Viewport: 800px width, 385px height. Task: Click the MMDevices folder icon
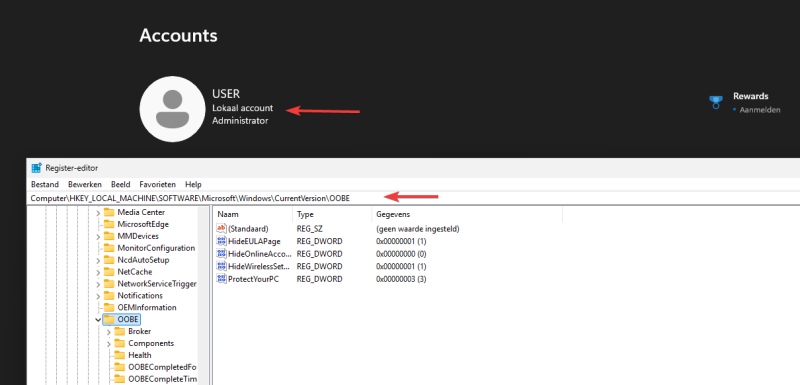[x=109, y=236]
